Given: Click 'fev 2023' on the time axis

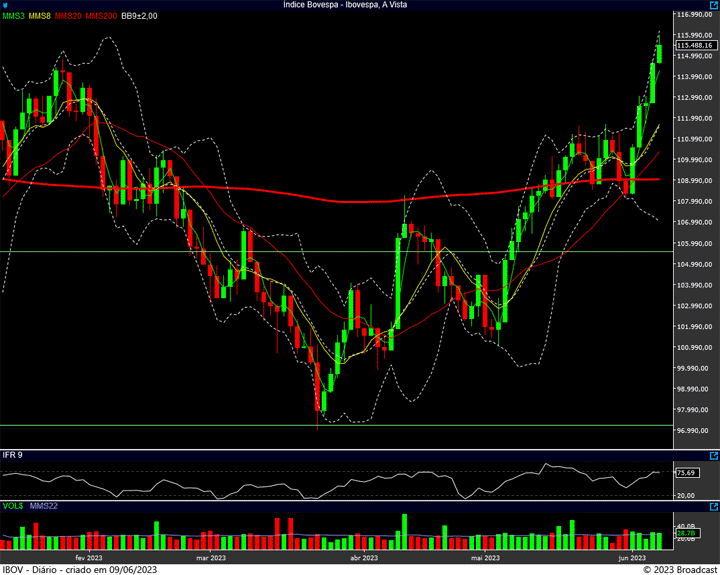Looking at the screenshot, I should coord(89,558).
